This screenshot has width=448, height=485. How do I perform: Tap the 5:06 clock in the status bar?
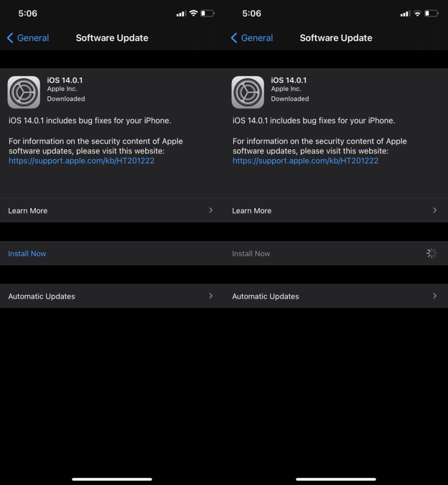click(x=28, y=14)
